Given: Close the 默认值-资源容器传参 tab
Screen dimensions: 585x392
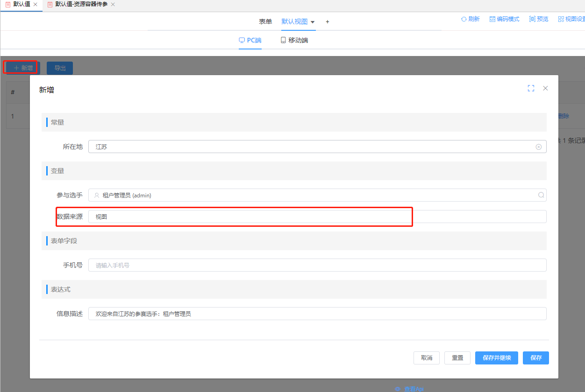Looking at the screenshot, I should coord(113,4).
